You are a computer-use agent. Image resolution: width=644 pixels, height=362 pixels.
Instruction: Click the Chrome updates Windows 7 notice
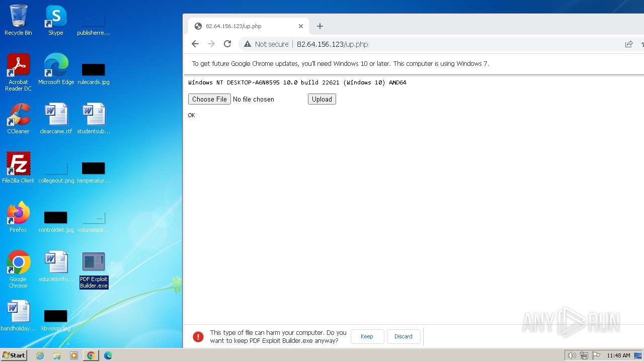point(341,64)
